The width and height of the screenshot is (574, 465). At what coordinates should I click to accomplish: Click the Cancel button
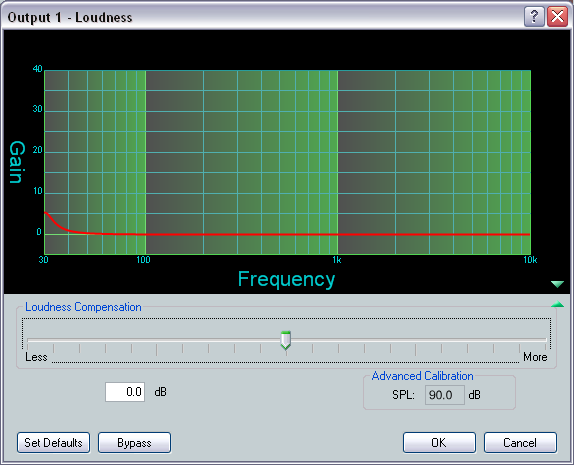pyautogui.click(x=520, y=443)
